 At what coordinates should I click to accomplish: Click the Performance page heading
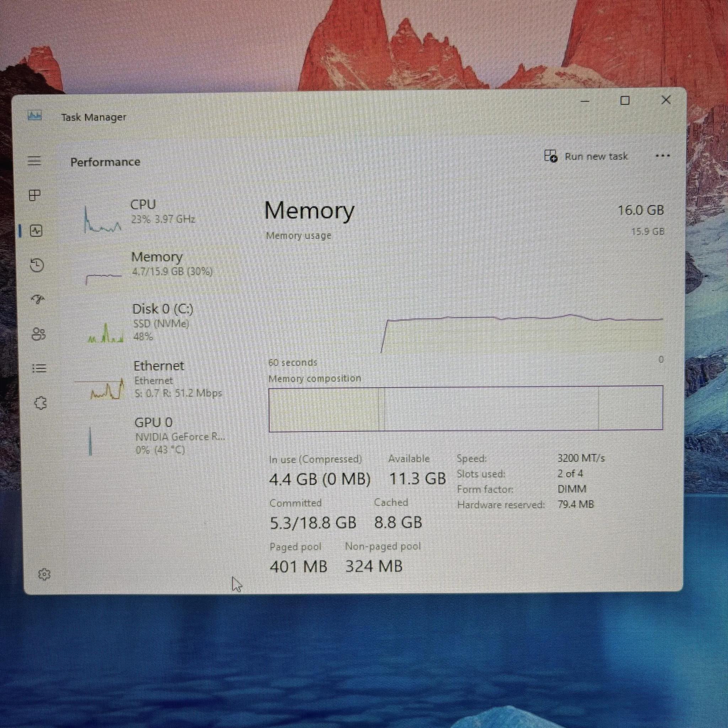pyautogui.click(x=105, y=162)
